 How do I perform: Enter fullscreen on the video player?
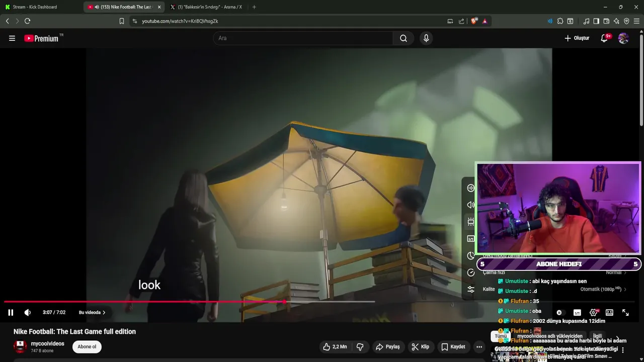pyautogui.click(x=625, y=312)
